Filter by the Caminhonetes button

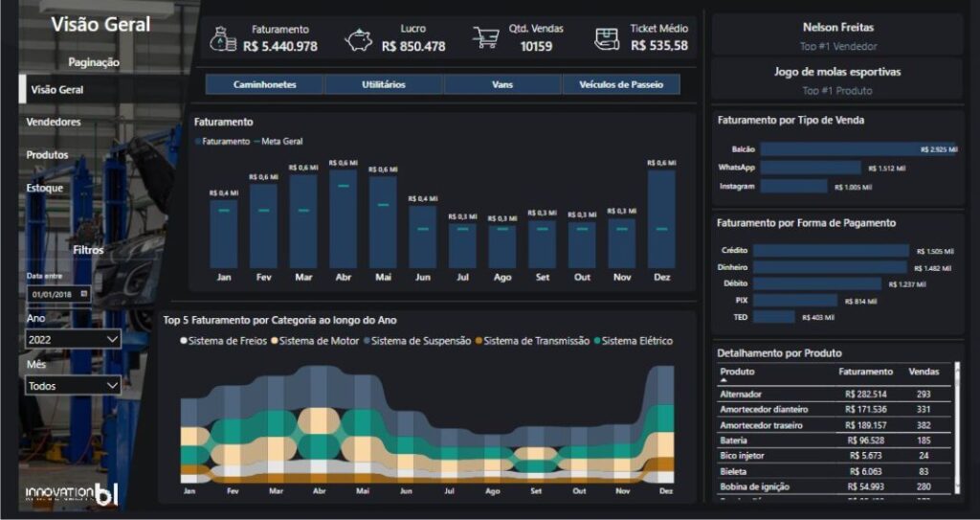264,84
